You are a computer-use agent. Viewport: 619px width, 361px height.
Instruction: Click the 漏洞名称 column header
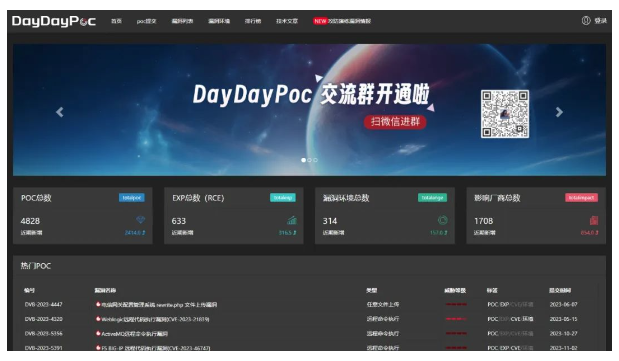105,290
